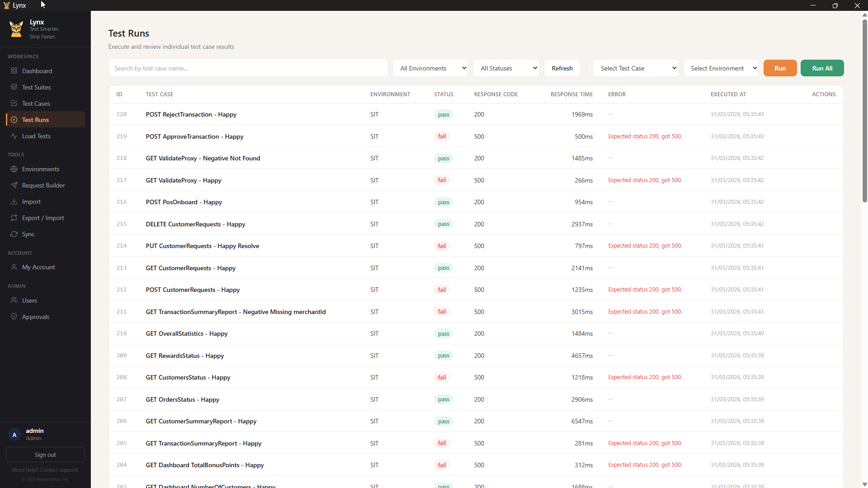Click the Test Cases checklist icon
Image resolution: width=868 pixels, height=488 pixels.
14,103
